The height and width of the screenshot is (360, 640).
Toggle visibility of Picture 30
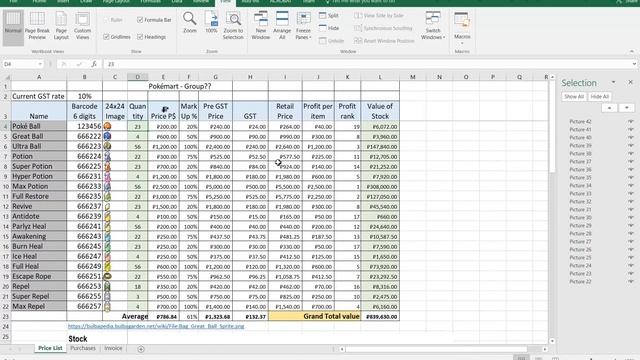(631, 218)
